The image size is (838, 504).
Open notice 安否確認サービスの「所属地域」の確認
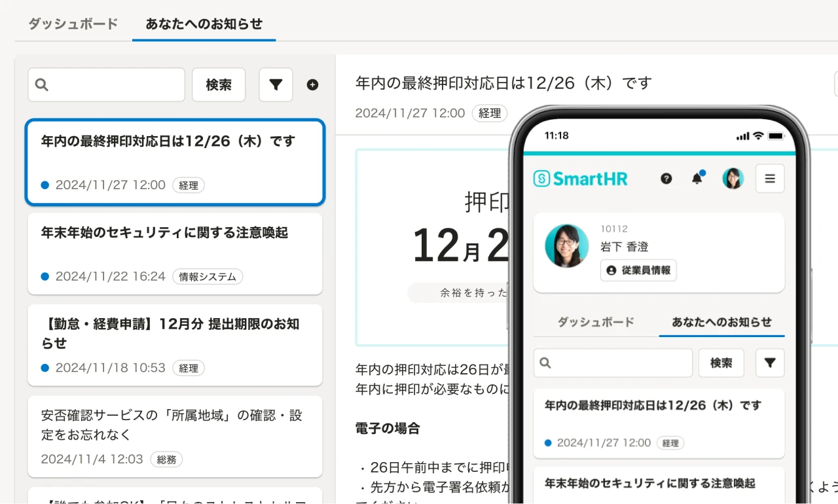point(175,437)
